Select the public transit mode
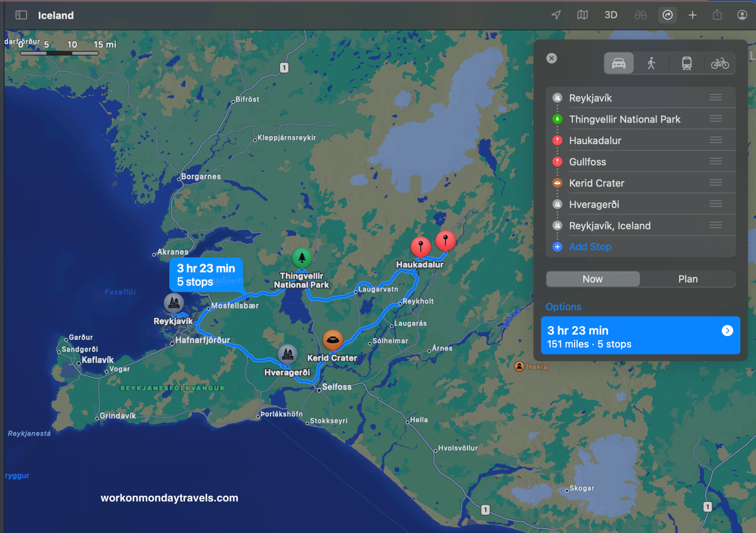 (x=686, y=63)
